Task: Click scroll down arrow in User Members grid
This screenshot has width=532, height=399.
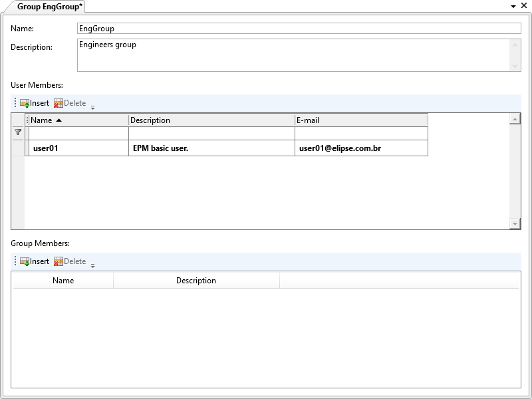Action: coord(515,223)
